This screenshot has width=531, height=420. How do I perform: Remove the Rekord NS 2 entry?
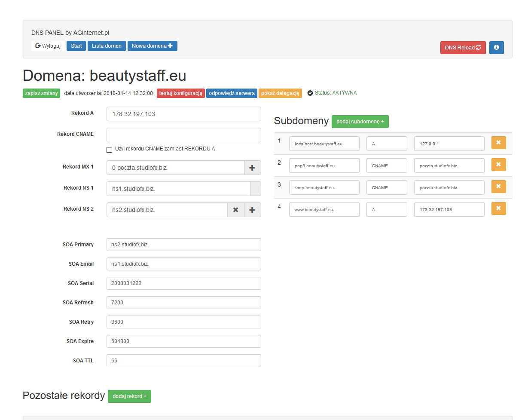pos(235,210)
